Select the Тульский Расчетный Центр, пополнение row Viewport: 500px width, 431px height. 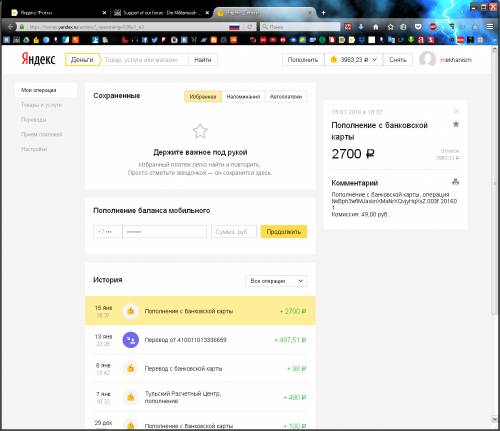[200, 397]
